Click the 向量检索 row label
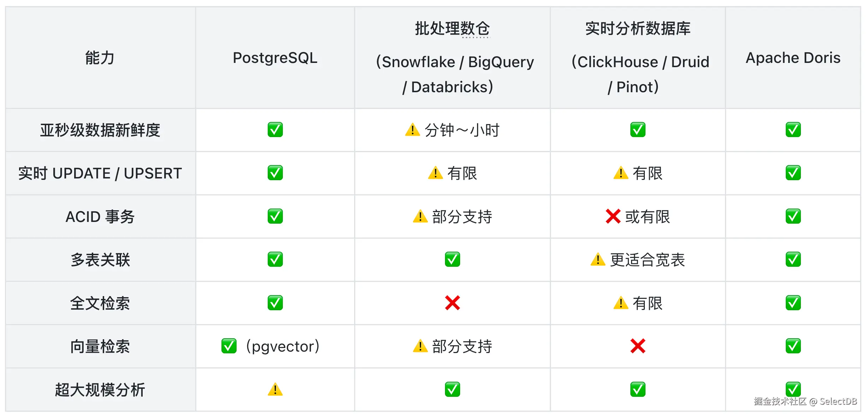This screenshot has width=868, height=417. coord(100,346)
